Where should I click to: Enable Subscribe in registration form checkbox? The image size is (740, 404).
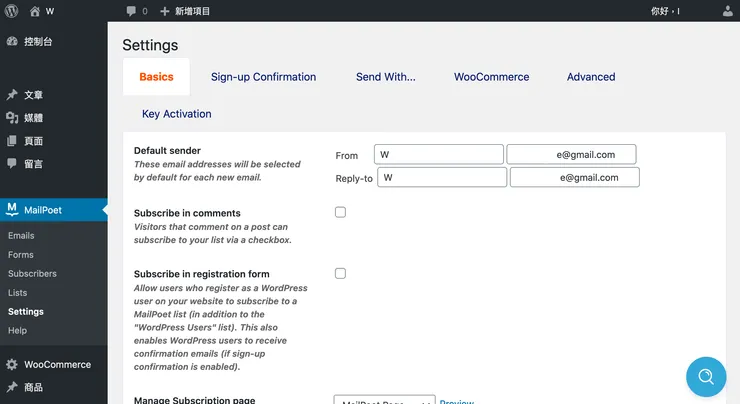[340, 273]
